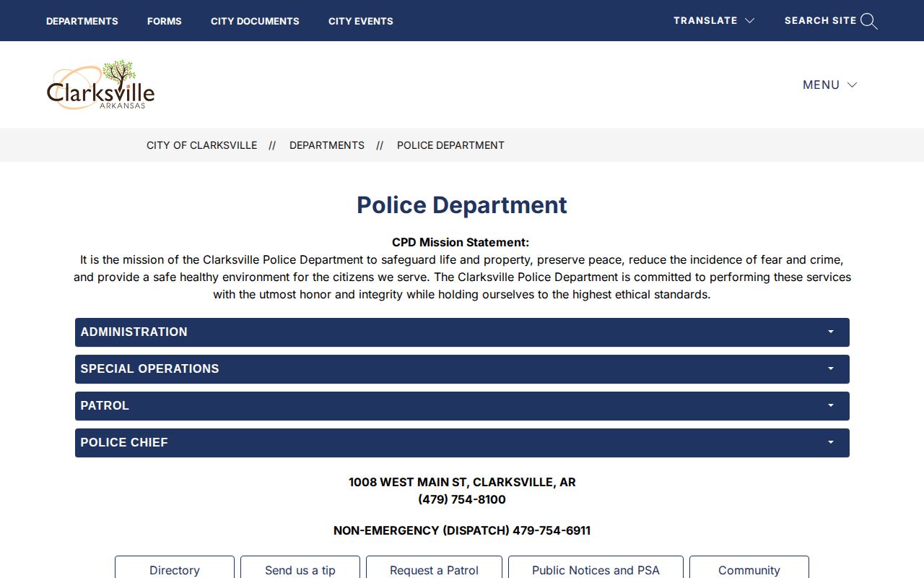Open City Events in the top navigation

pos(361,21)
